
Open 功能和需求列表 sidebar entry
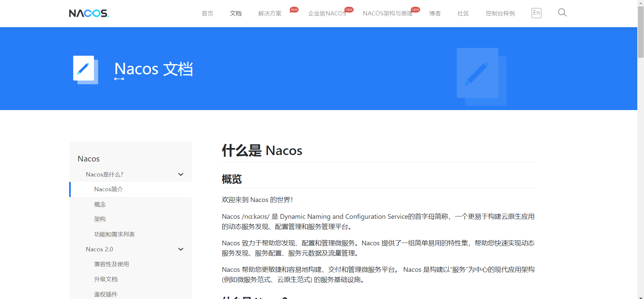coord(114,234)
